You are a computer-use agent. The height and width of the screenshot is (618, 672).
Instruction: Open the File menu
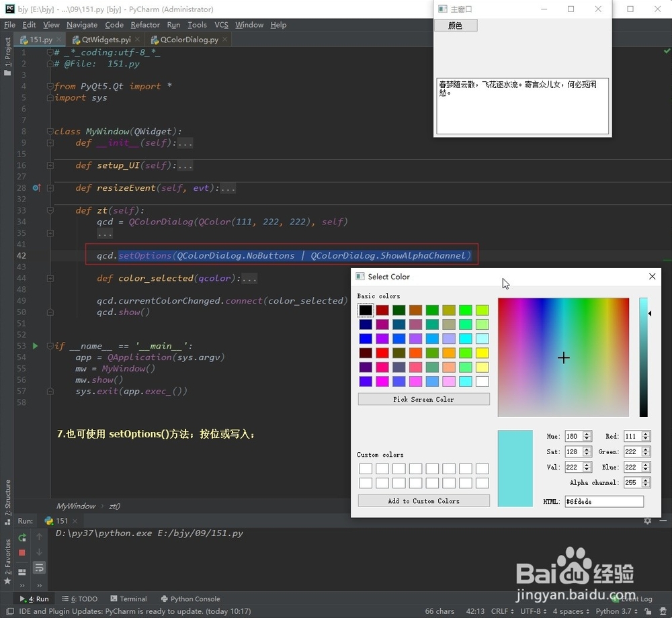(9, 25)
